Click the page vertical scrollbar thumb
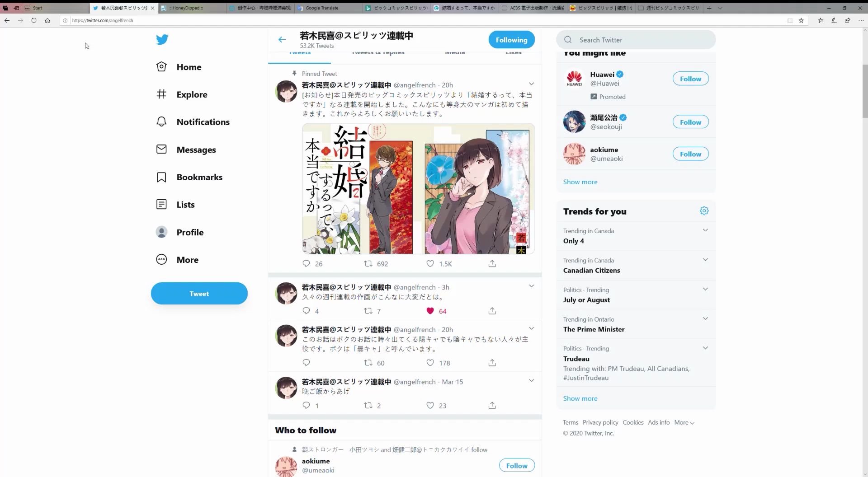868x477 pixels. click(865, 90)
